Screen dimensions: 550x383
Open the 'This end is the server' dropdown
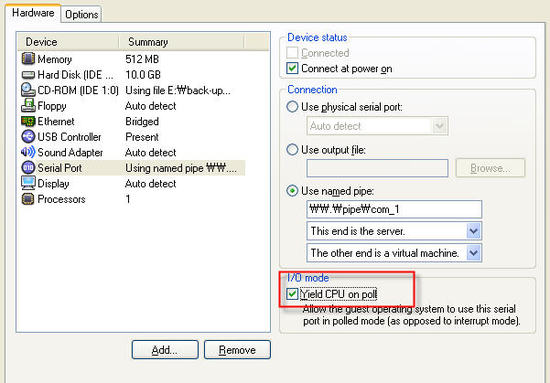pos(474,231)
